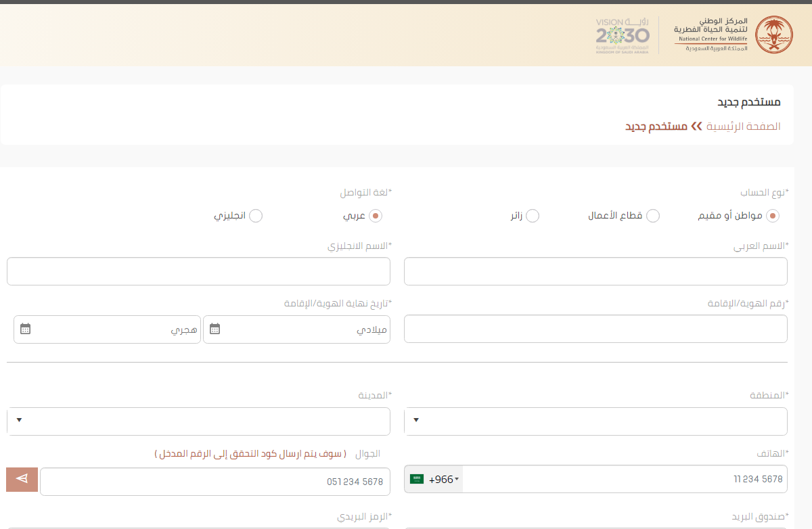Select the business sector account type
Image resolution: width=812 pixels, height=529 pixels.
point(653,216)
